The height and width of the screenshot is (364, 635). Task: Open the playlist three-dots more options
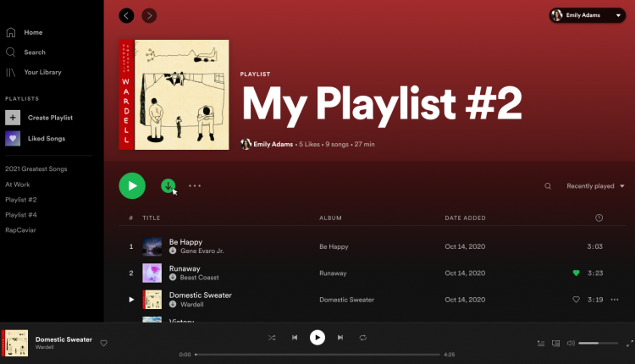195,185
